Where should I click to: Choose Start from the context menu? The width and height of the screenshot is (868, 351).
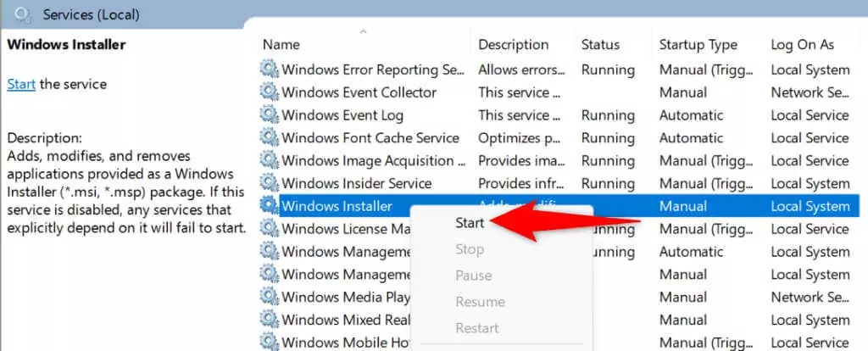[x=470, y=223]
